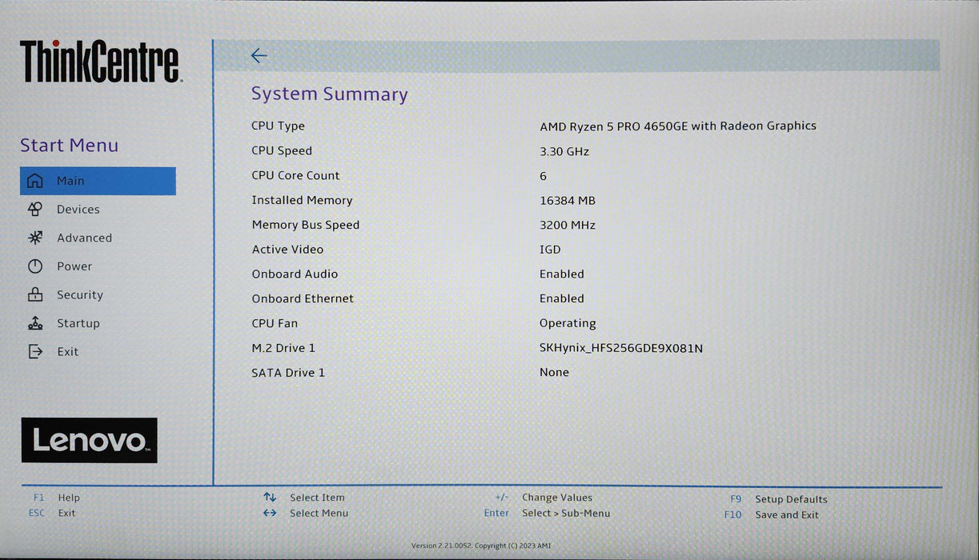Click F1 Help at the bottom
The width and height of the screenshot is (979, 560).
click(57, 498)
